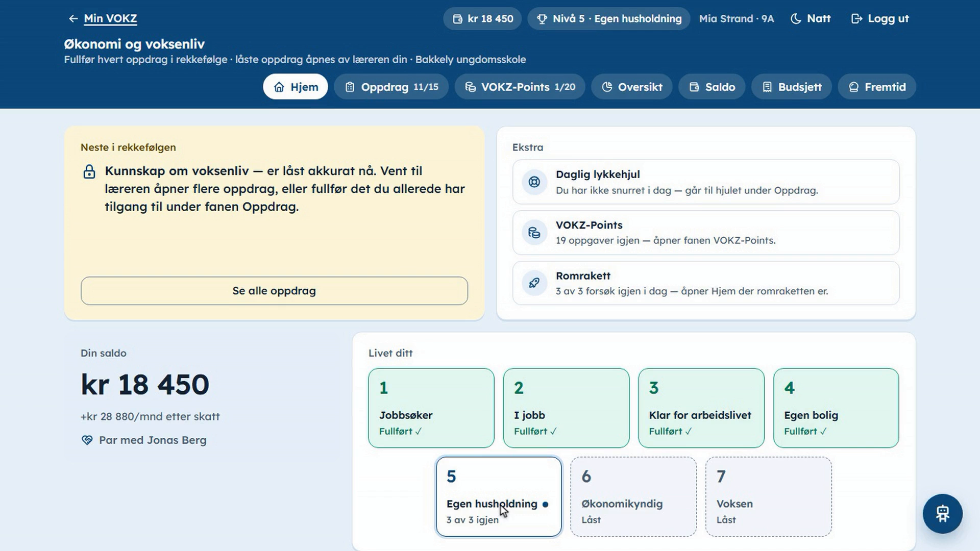Viewport: 980px width, 551px height.
Task: Click the heart icon next to Par med Jonas Berg
Action: (x=87, y=440)
